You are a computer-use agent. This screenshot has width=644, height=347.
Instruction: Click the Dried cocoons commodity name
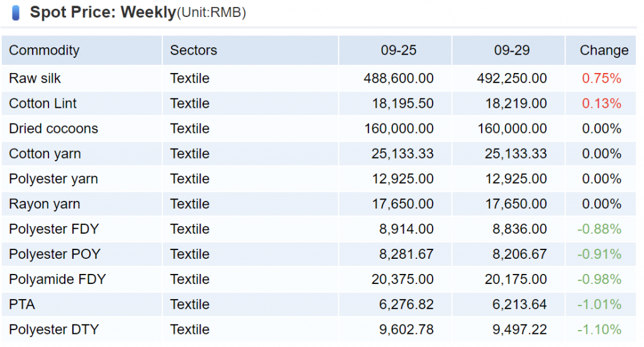click(53, 129)
